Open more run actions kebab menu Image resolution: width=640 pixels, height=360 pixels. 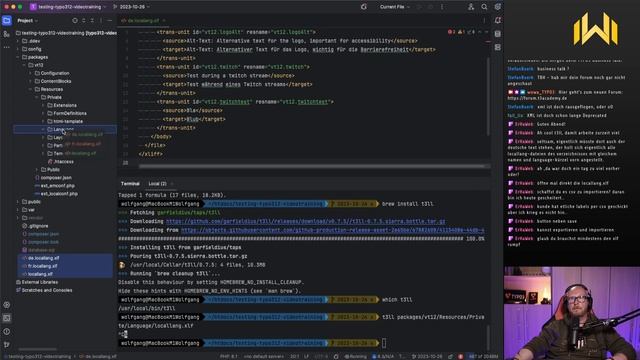point(442,7)
